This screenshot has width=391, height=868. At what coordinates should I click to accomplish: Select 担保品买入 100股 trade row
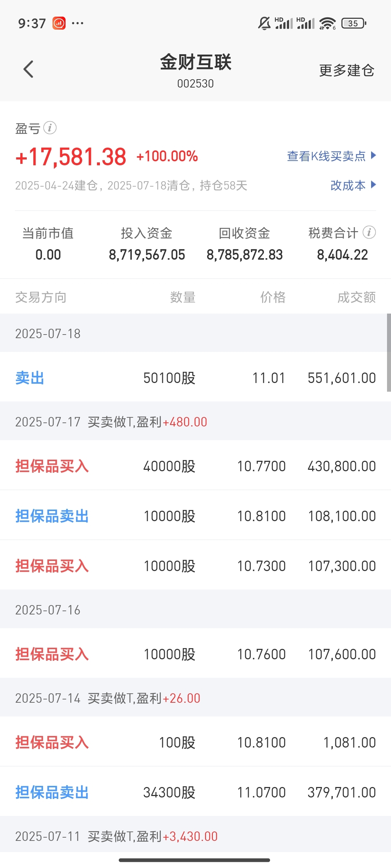[195, 742]
